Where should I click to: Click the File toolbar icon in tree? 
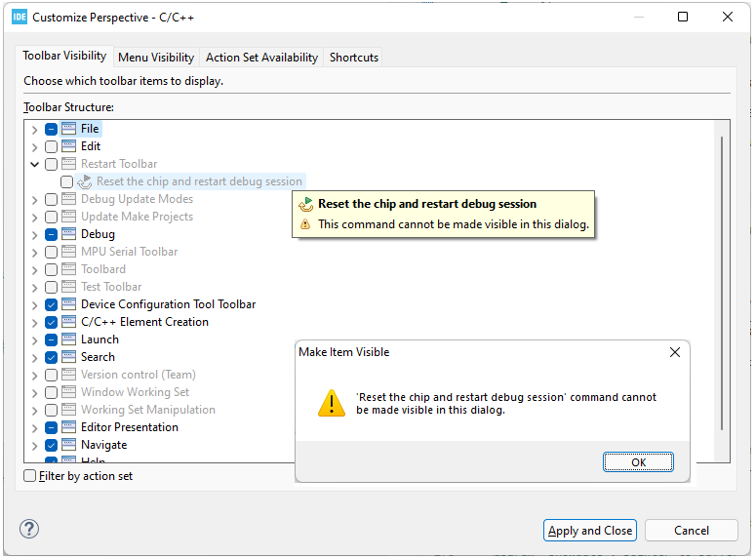68,129
